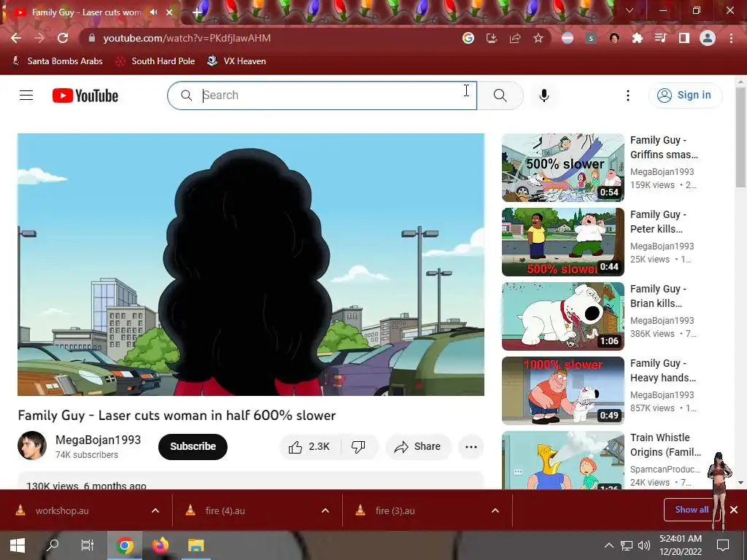Open the Chrome extensions puzzle icon

tap(638, 38)
